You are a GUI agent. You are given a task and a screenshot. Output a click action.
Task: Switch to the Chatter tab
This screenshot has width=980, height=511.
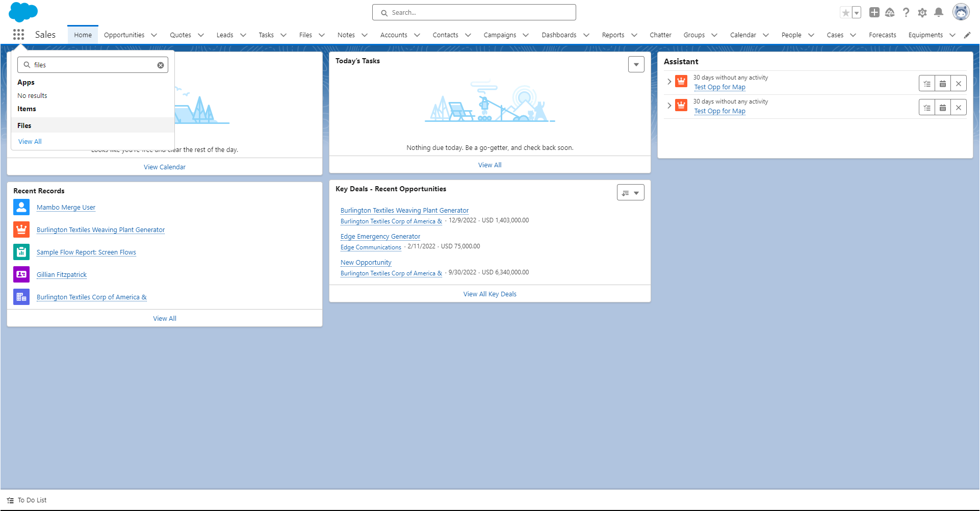660,35
